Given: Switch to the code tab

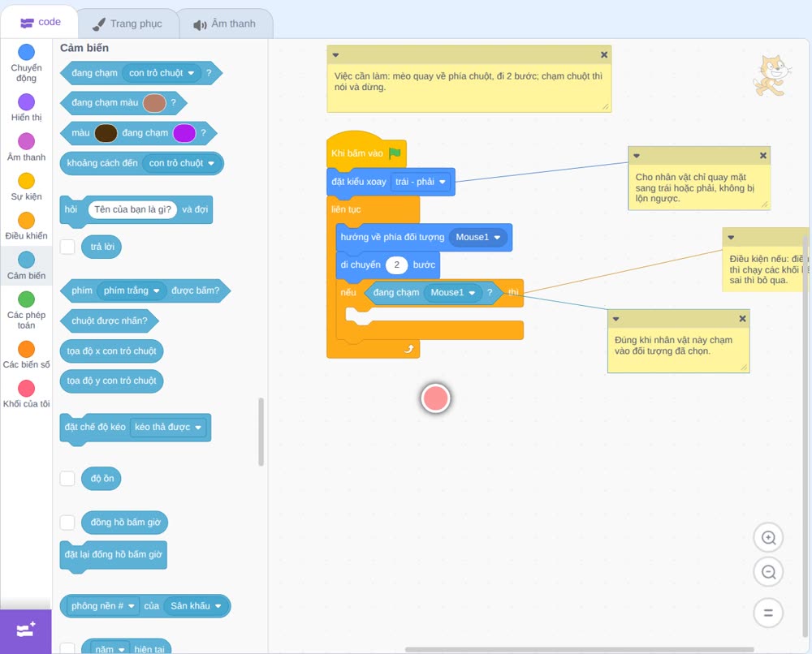Looking at the screenshot, I should click(x=40, y=22).
